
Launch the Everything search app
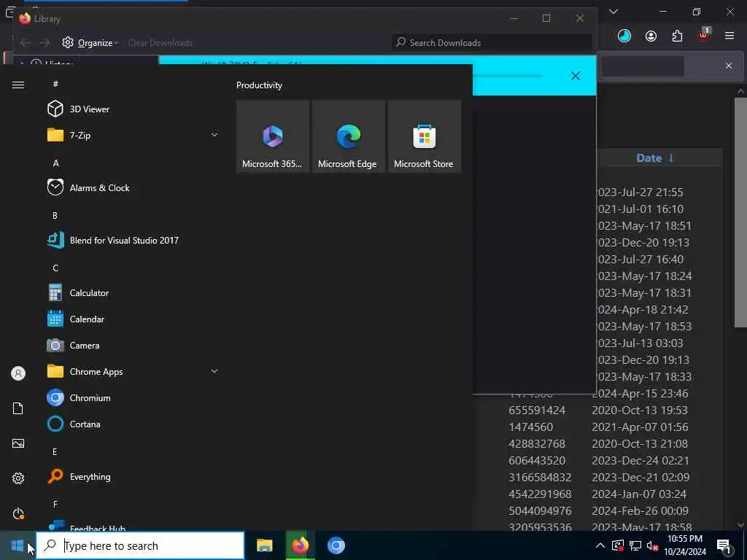point(90,477)
